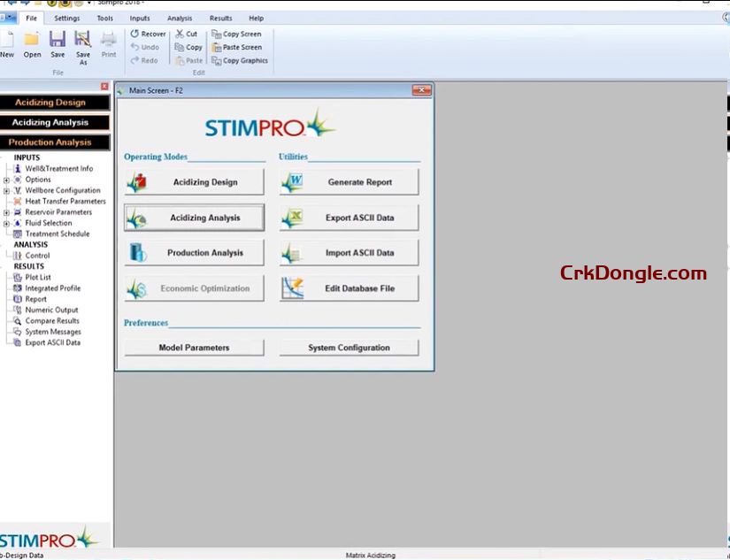Select Plot List under Results
This screenshot has height=560, width=730.
38,278
